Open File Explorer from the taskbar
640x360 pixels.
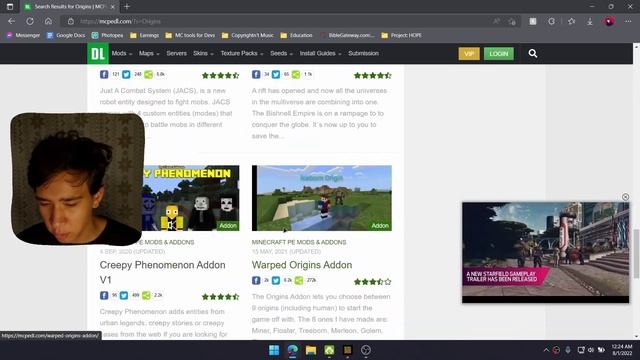tap(311, 350)
